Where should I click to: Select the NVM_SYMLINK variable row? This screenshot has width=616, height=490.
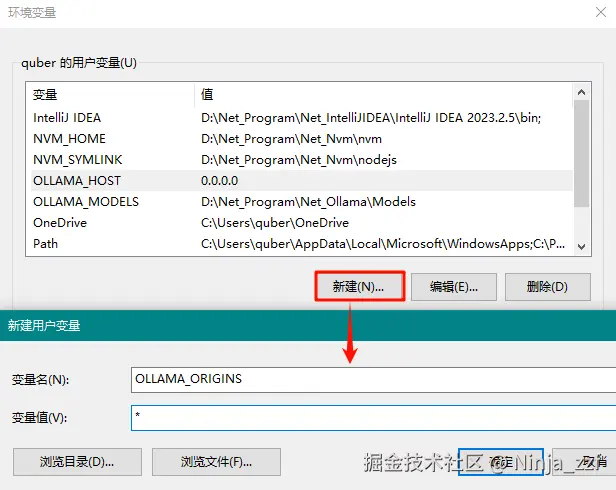tap(302, 160)
